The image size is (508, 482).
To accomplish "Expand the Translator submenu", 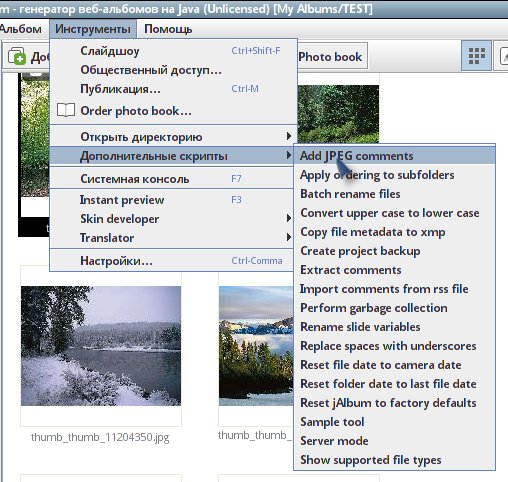I will tap(173, 238).
